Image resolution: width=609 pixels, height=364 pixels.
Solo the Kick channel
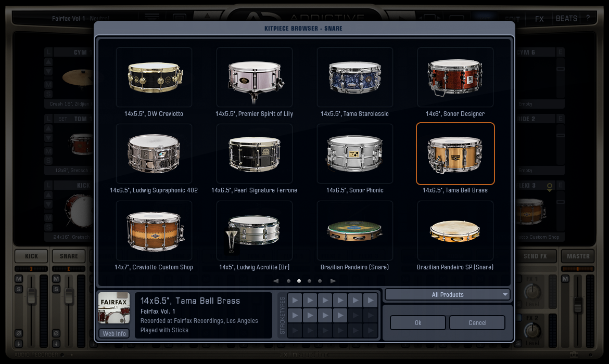coord(19,289)
